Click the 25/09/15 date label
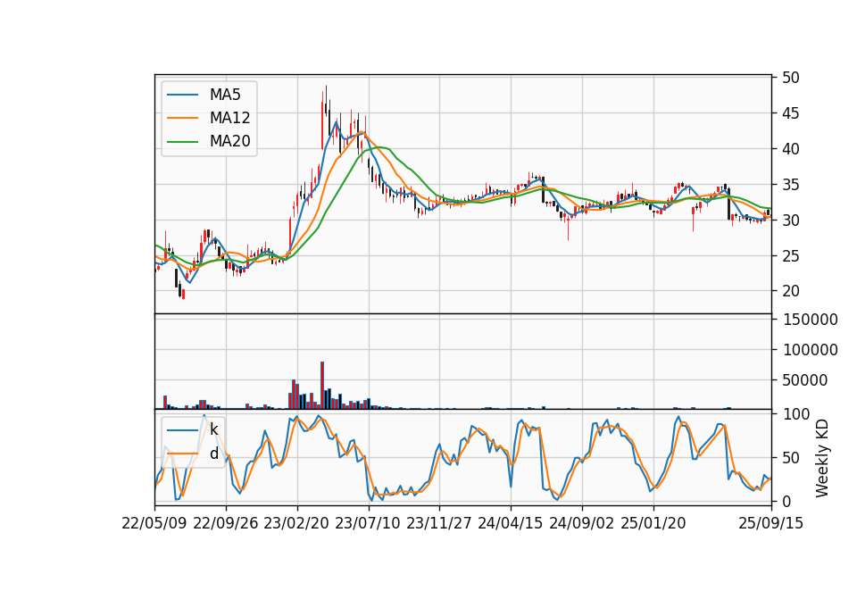The image size is (857, 616). click(771, 524)
